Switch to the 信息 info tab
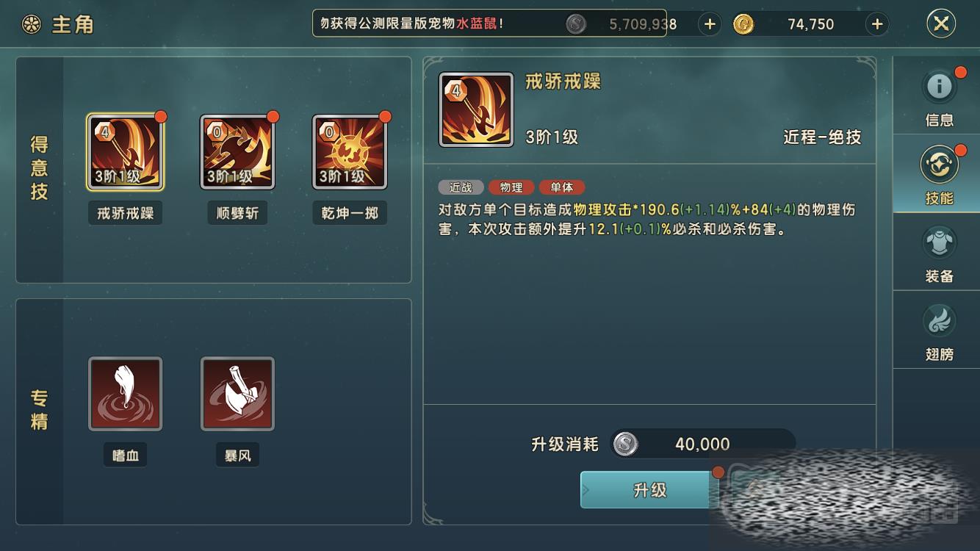This screenshot has height=551, width=980. 939,96
